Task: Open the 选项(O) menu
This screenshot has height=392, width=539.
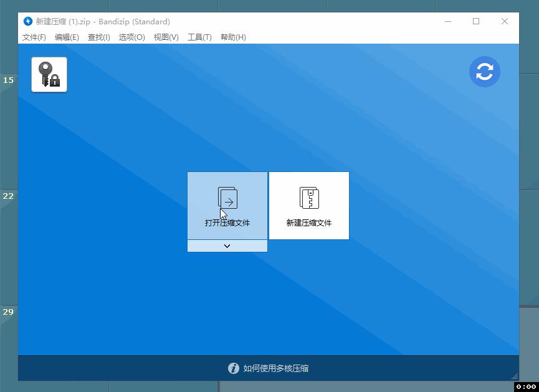Action: pos(131,37)
